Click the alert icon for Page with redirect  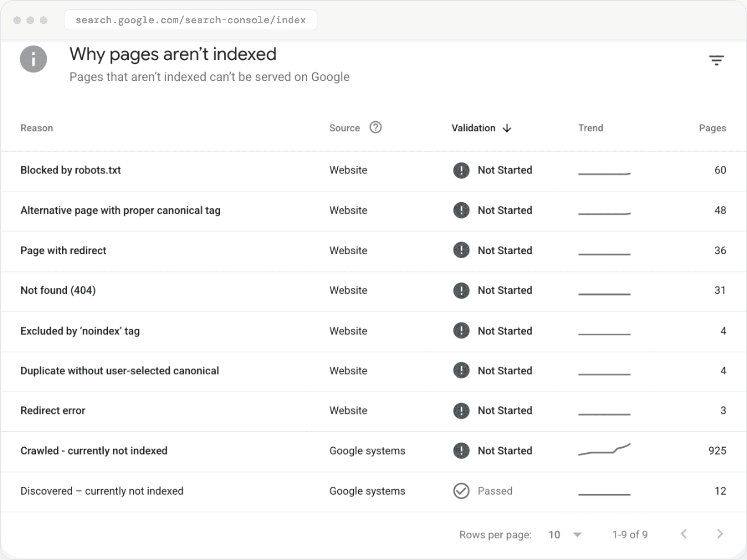point(461,250)
